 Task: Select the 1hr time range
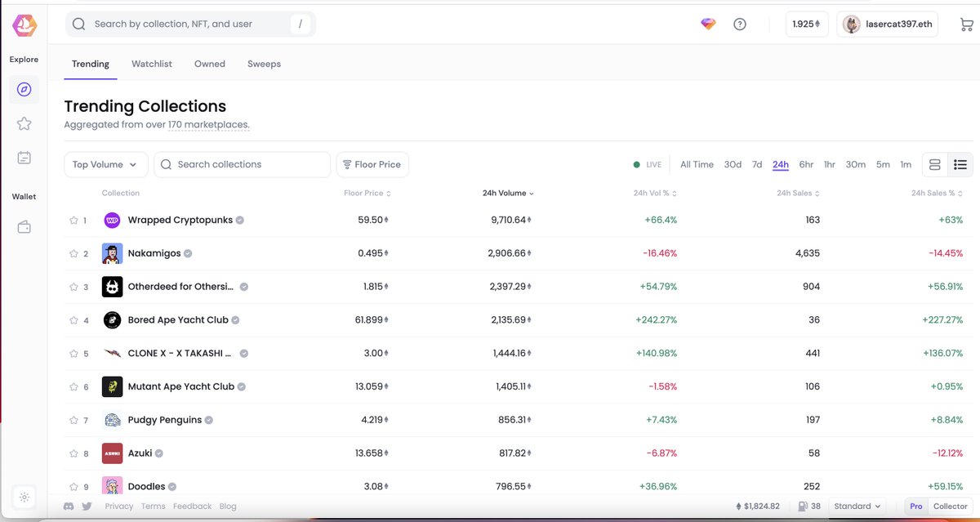830,164
